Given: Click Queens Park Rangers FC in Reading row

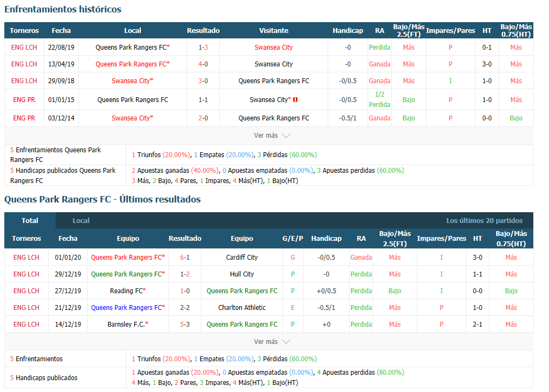Looking at the screenshot, I should coord(242,291).
